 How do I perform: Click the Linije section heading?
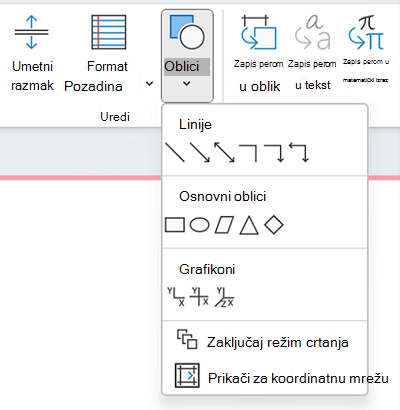point(195,125)
